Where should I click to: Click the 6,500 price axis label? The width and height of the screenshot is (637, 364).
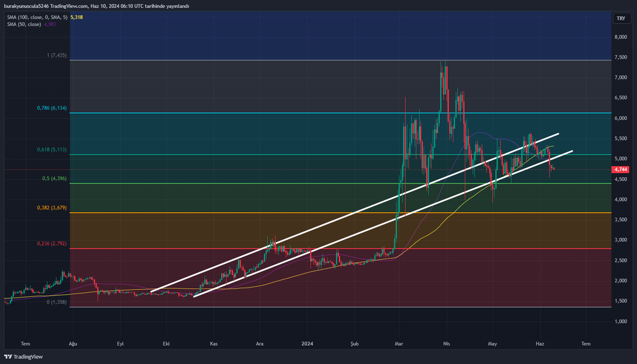tap(621, 98)
